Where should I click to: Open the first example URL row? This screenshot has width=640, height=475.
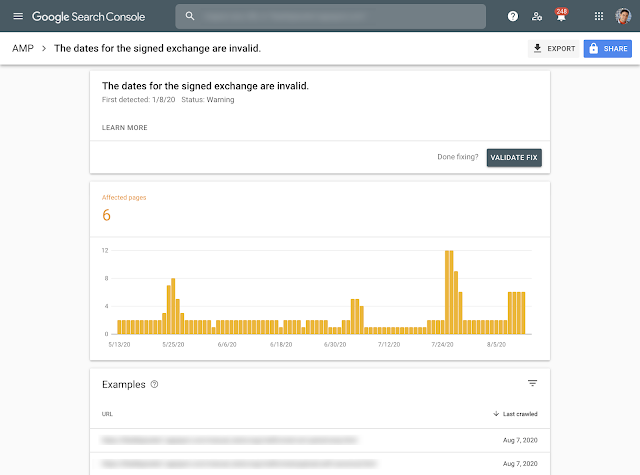coord(230,439)
